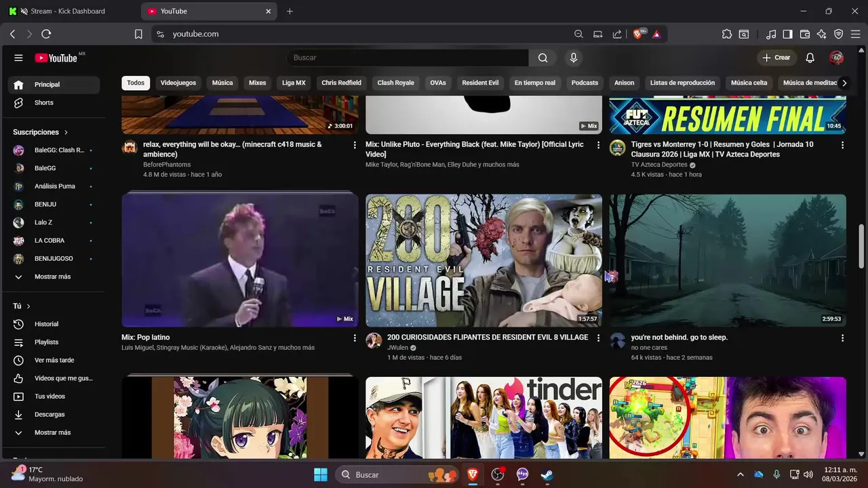Open the Brave Wallet icon
This screenshot has height=488, width=868.
[x=805, y=34]
